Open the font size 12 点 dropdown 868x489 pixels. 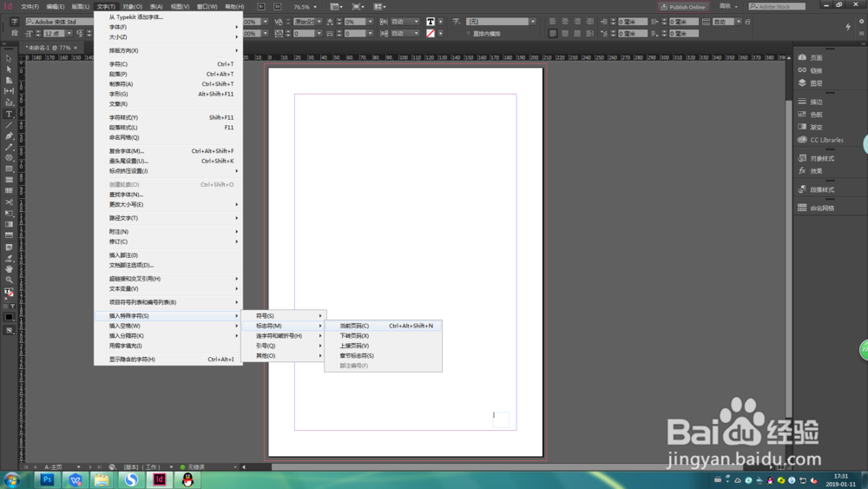(x=69, y=34)
